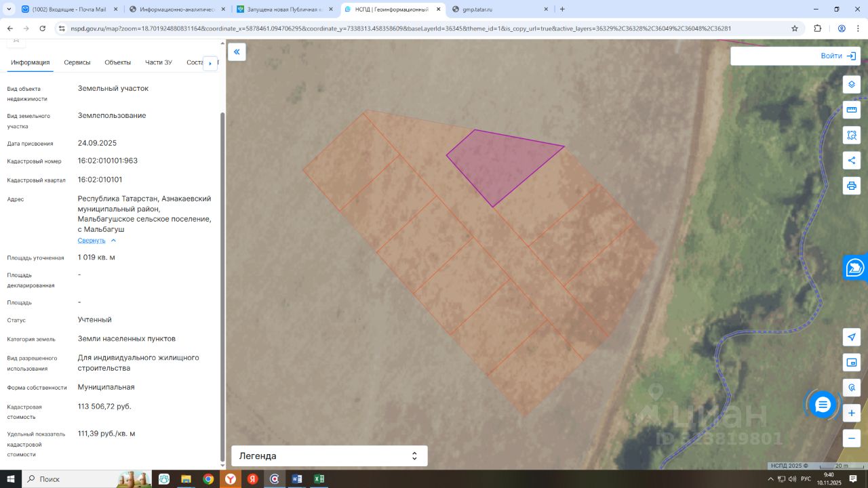Reload the NSPD page

43,28
